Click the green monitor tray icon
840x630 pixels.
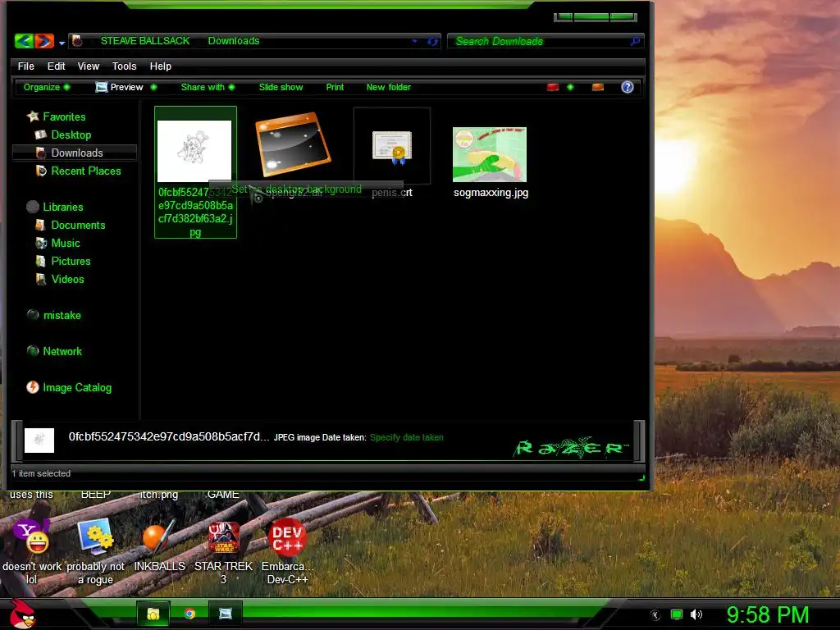click(x=677, y=615)
